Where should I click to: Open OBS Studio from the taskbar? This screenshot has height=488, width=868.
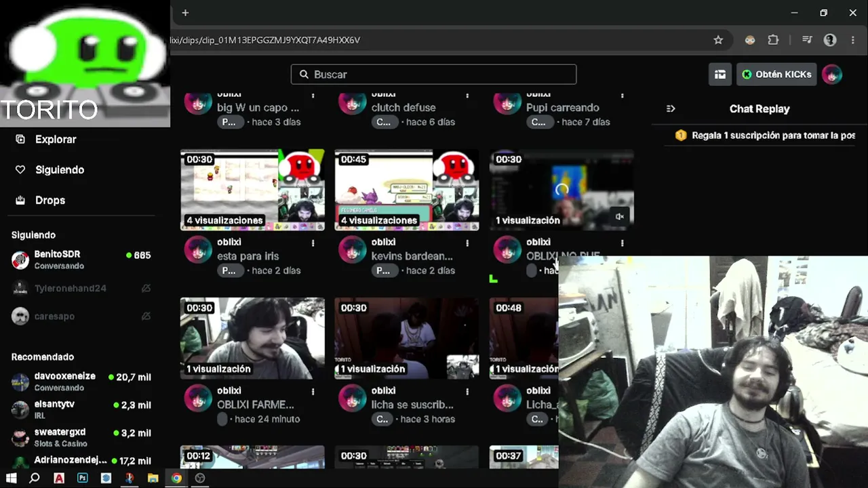click(x=200, y=479)
